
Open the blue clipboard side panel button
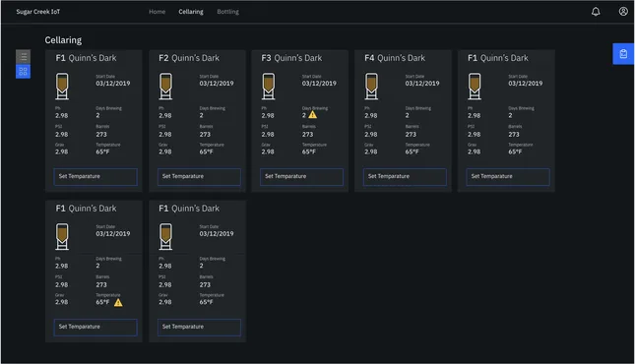pos(623,54)
